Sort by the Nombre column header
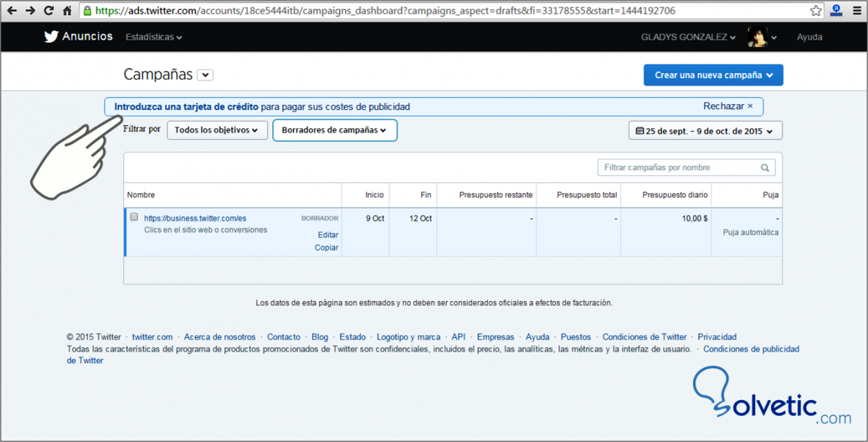Image resolution: width=868 pixels, height=442 pixels. [141, 195]
